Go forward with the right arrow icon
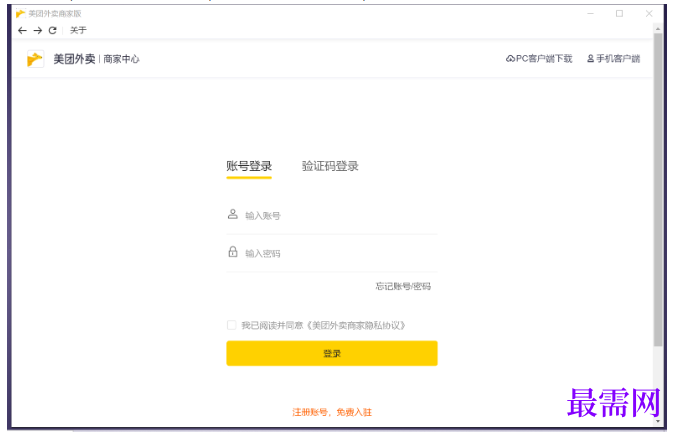The height and width of the screenshot is (434, 679). (x=38, y=30)
